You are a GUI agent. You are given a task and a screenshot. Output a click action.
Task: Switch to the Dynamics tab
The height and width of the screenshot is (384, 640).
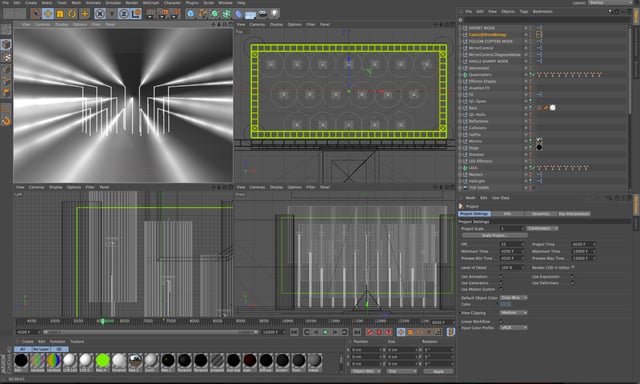click(x=540, y=214)
